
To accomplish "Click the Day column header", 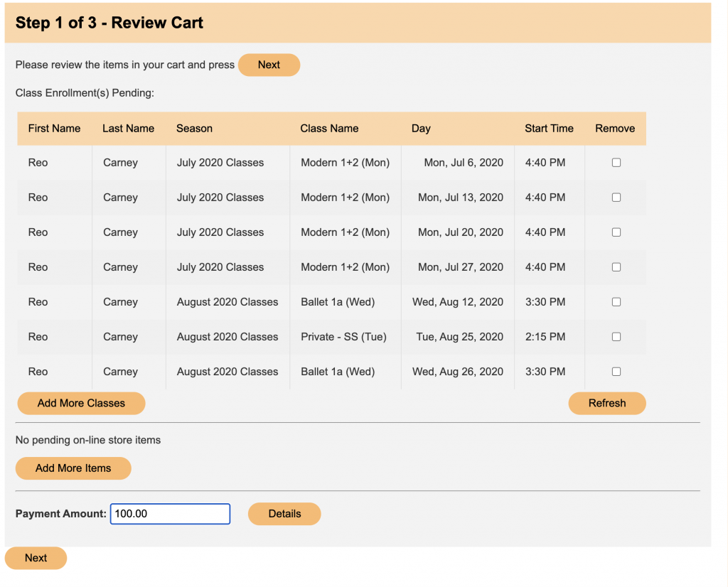I will tap(421, 129).
